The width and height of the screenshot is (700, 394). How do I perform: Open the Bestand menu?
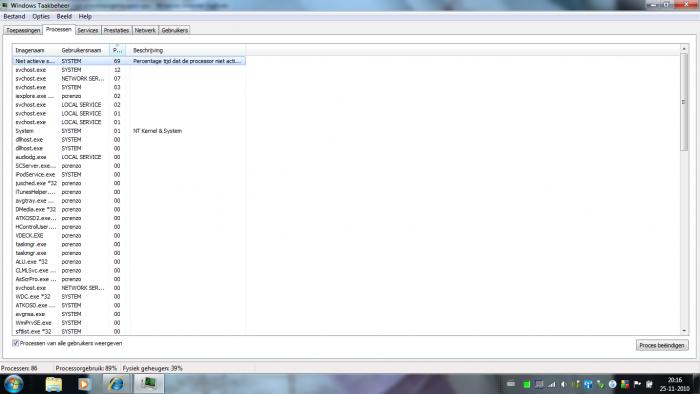pyautogui.click(x=14, y=17)
